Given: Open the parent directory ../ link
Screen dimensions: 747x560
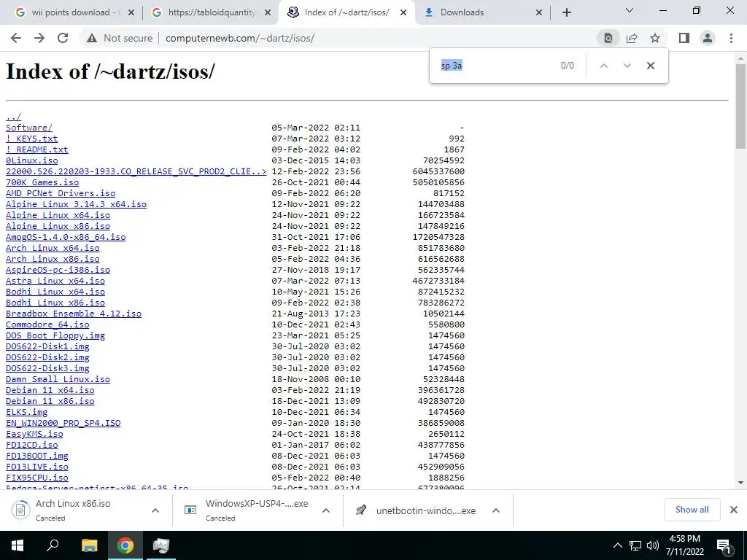Looking at the screenshot, I should [x=13, y=117].
